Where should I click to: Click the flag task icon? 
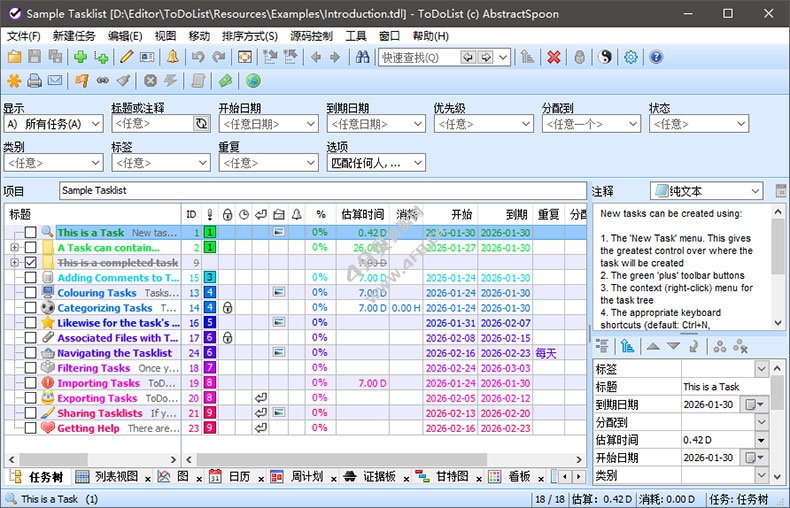tap(82, 81)
